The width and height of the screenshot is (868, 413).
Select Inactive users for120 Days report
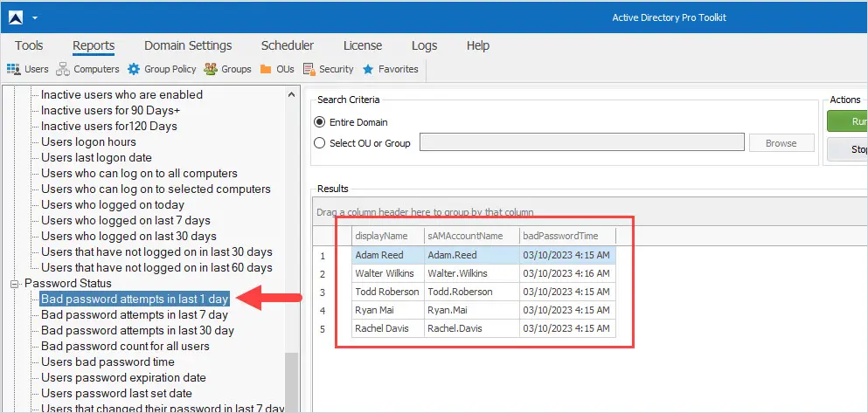tap(109, 126)
